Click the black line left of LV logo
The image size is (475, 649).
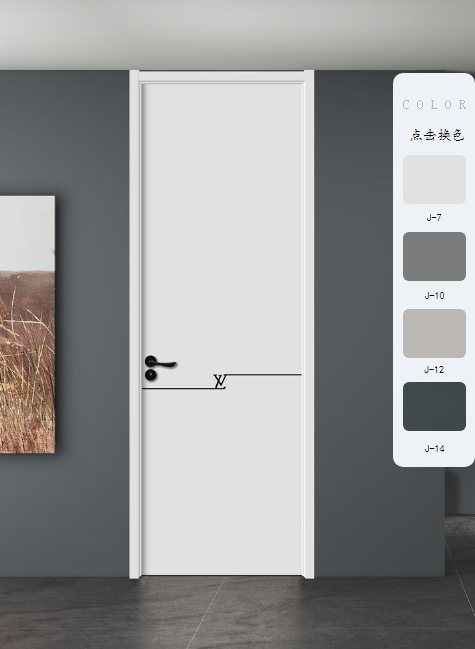pyautogui.click(x=179, y=388)
